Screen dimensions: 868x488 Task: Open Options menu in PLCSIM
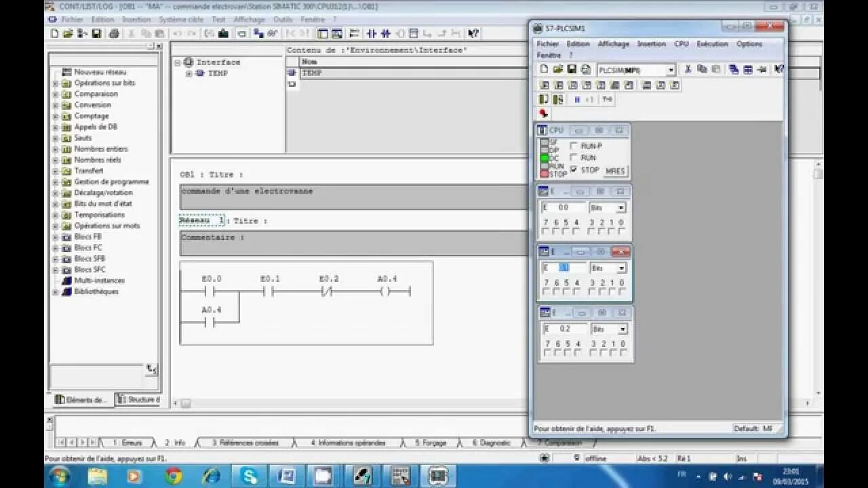click(749, 44)
